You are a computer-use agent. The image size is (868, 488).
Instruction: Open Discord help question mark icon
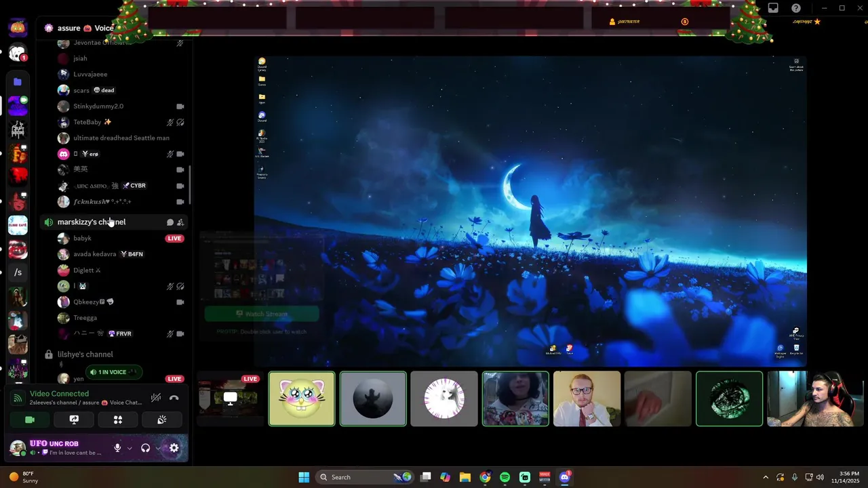click(x=796, y=8)
